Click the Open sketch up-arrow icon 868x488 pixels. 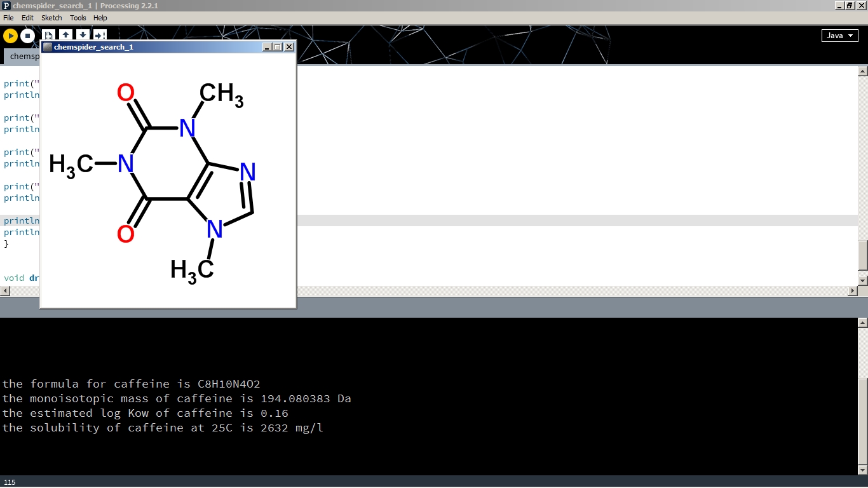tap(65, 36)
